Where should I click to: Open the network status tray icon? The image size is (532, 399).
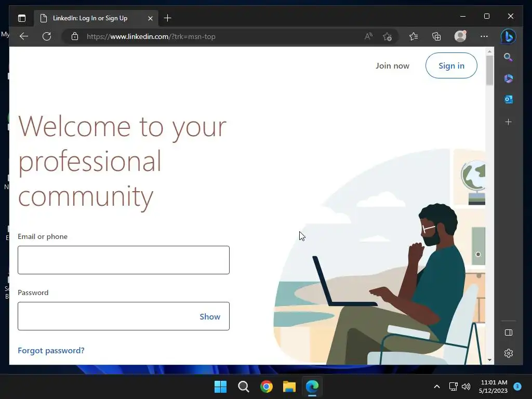point(453,387)
